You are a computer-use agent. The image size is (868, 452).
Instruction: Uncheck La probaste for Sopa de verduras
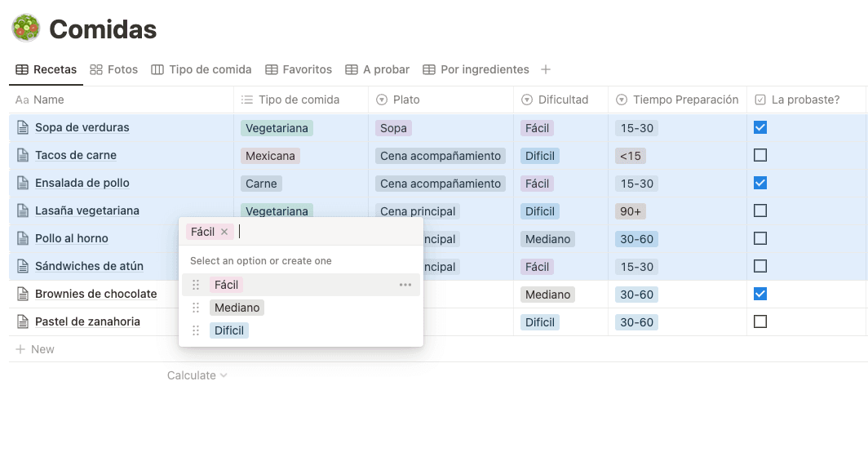pyautogui.click(x=760, y=127)
